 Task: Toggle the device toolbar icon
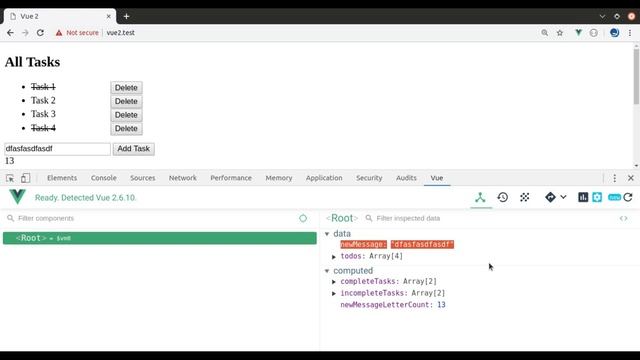[25, 178]
